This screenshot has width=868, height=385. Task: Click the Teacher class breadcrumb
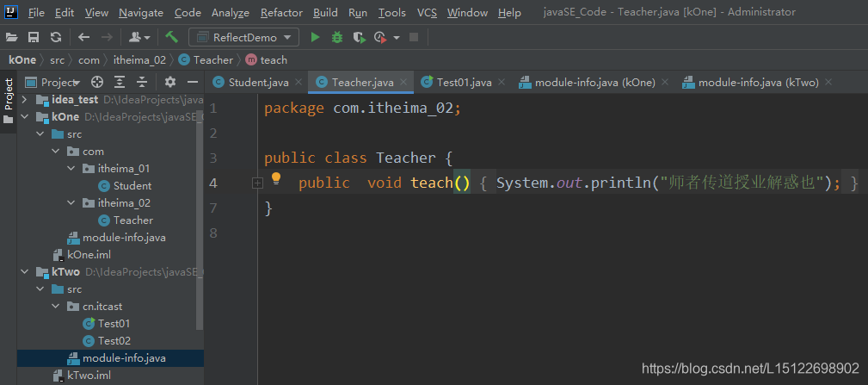206,59
